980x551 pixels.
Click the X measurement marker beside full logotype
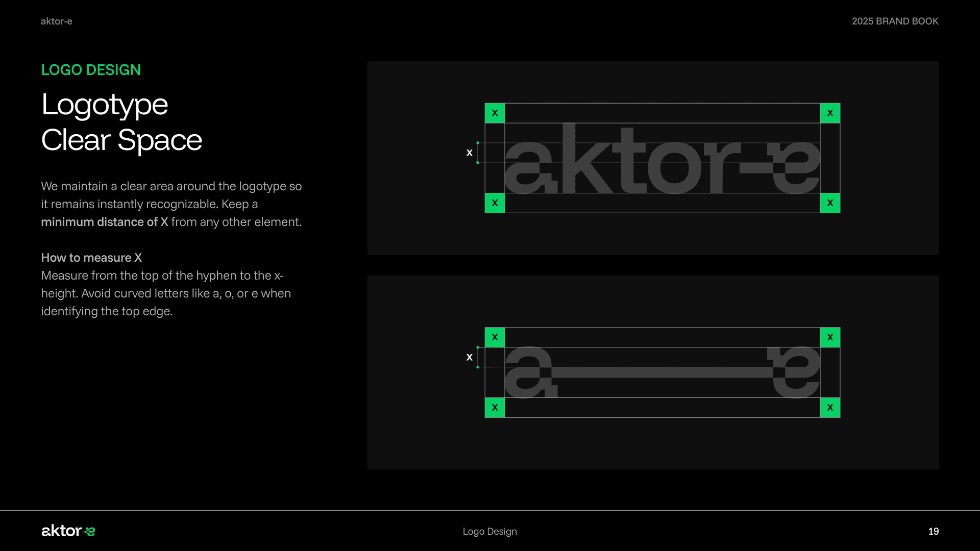(470, 153)
